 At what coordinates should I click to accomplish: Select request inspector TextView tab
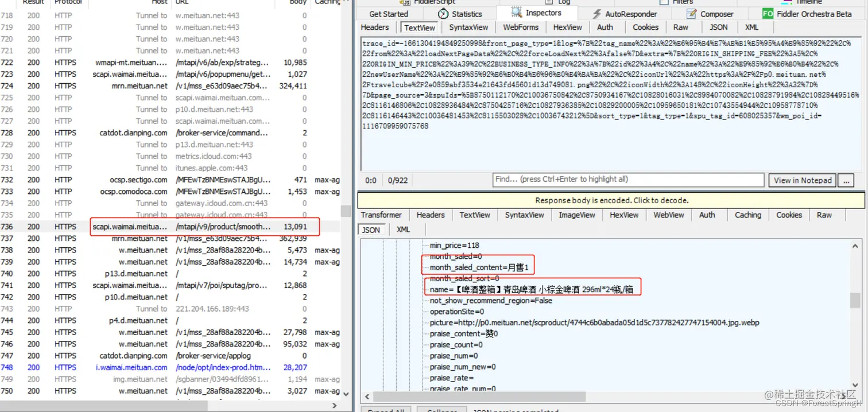[420, 28]
